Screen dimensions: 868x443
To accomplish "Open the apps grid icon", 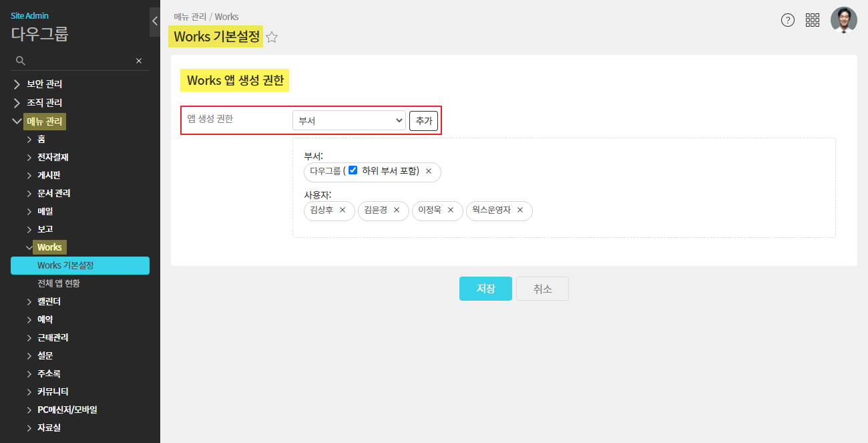I will 813,20.
